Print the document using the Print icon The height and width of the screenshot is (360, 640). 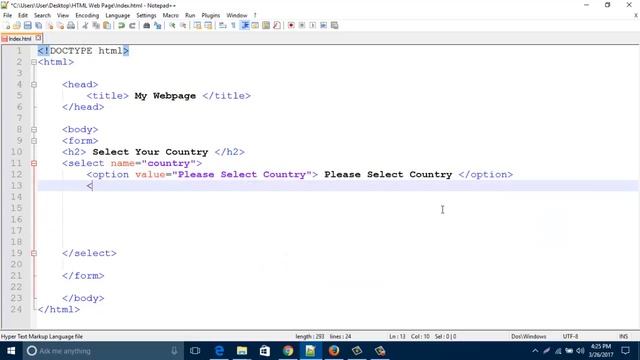tap(71, 25)
